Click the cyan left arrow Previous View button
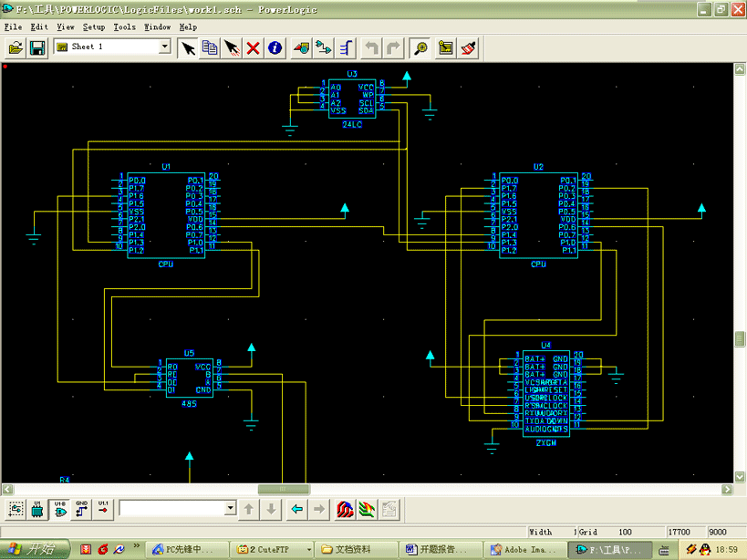 point(297,510)
